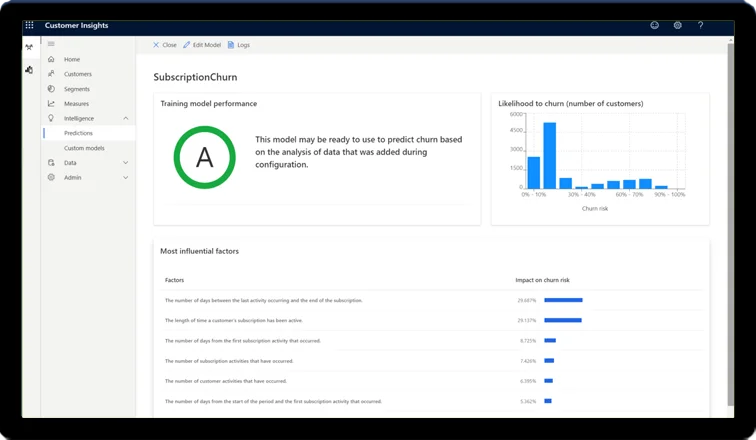Open Customers page
756x440 pixels.
(x=78, y=74)
